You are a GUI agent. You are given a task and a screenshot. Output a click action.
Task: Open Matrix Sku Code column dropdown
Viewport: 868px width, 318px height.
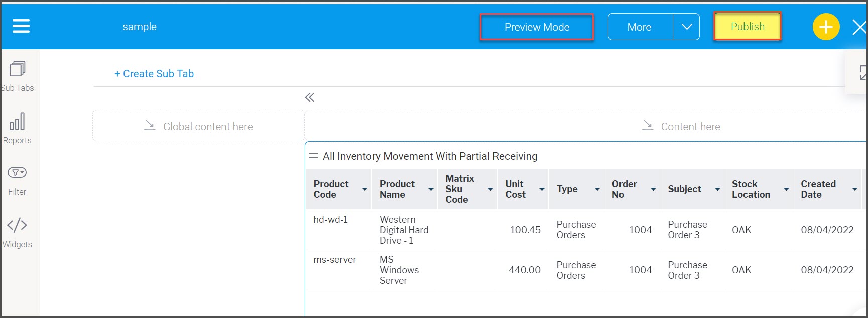point(490,189)
